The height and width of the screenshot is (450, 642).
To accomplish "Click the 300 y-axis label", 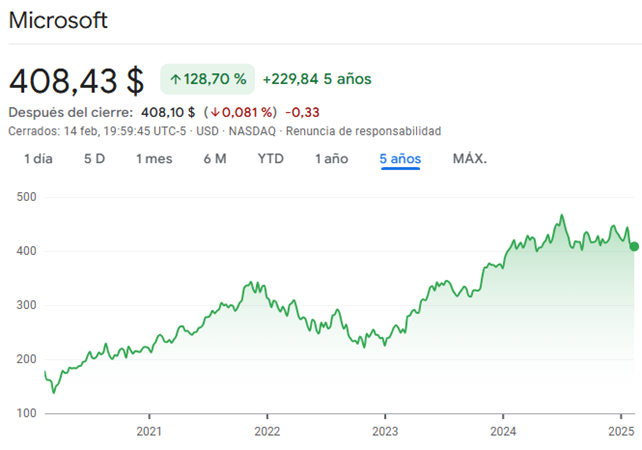I will point(27,305).
